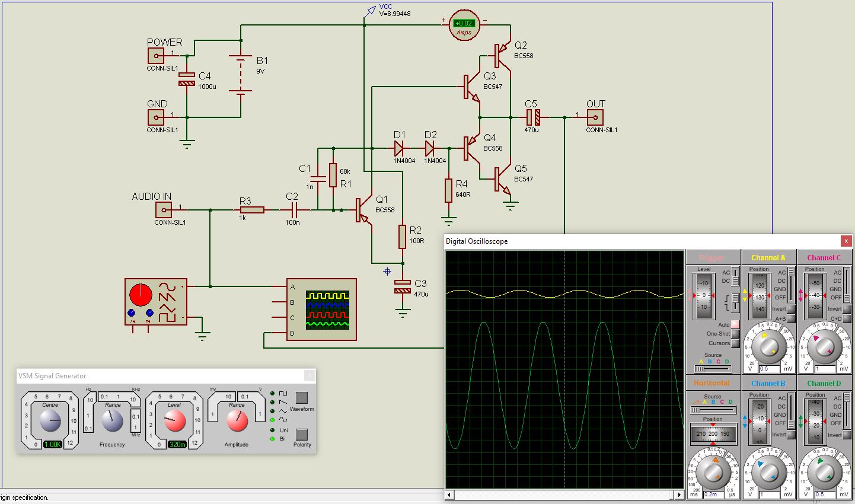Toggle Channel C Invert button

(847, 309)
